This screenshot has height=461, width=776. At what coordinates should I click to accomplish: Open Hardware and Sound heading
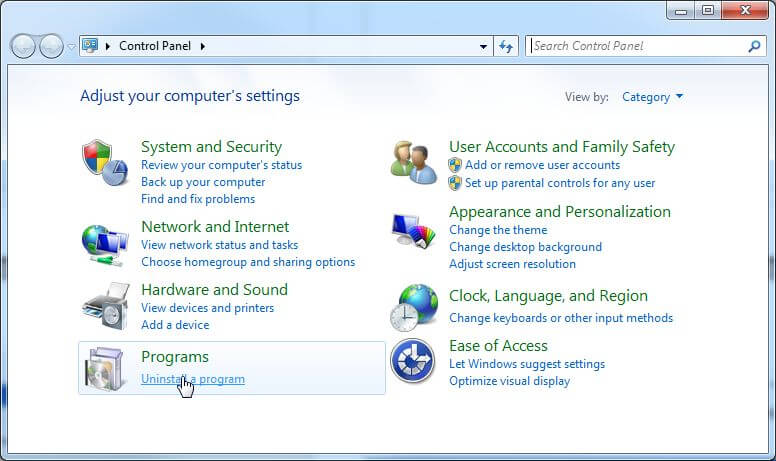214,289
